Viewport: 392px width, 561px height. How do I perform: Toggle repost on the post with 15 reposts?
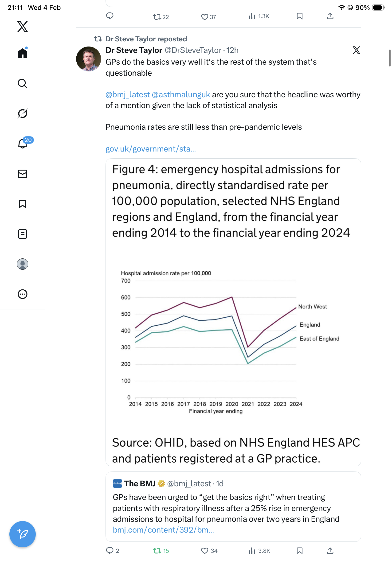[157, 551]
